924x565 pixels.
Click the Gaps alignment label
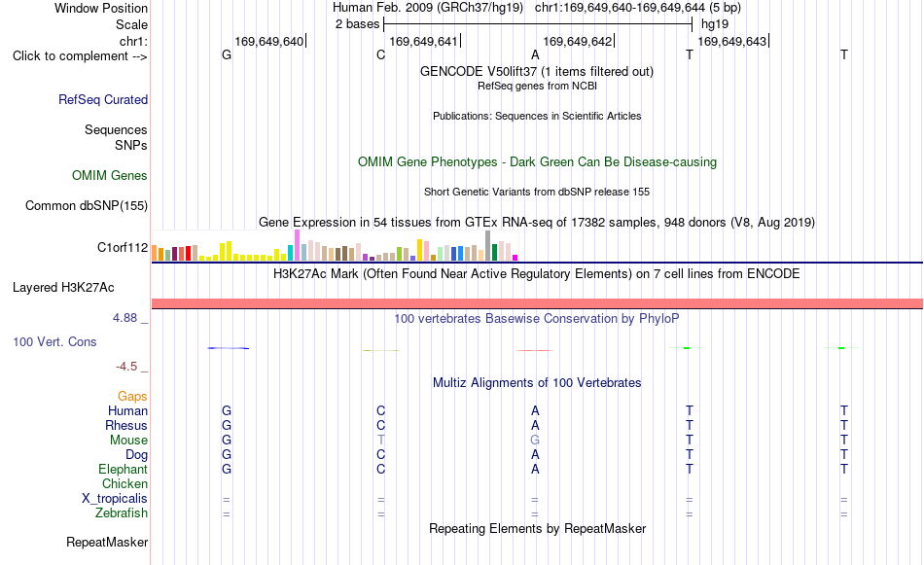click(x=132, y=397)
